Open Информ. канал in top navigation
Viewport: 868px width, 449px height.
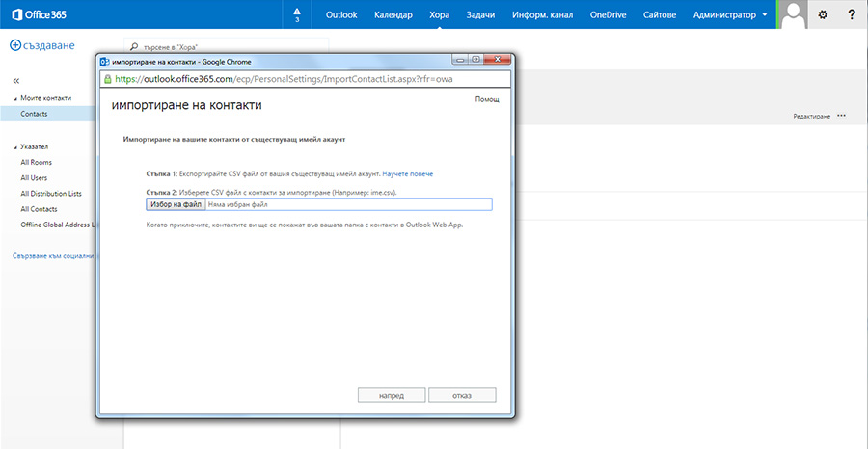[x=542, y=14]
